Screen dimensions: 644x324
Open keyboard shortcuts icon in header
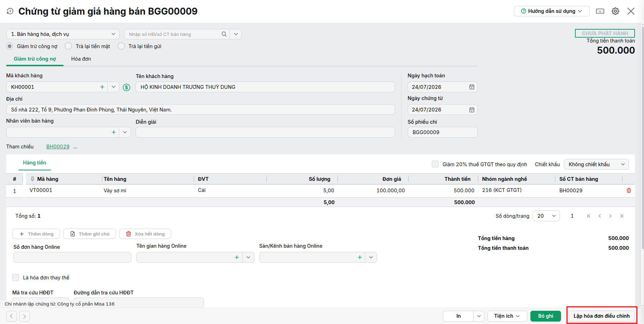[x=600, y=11]
